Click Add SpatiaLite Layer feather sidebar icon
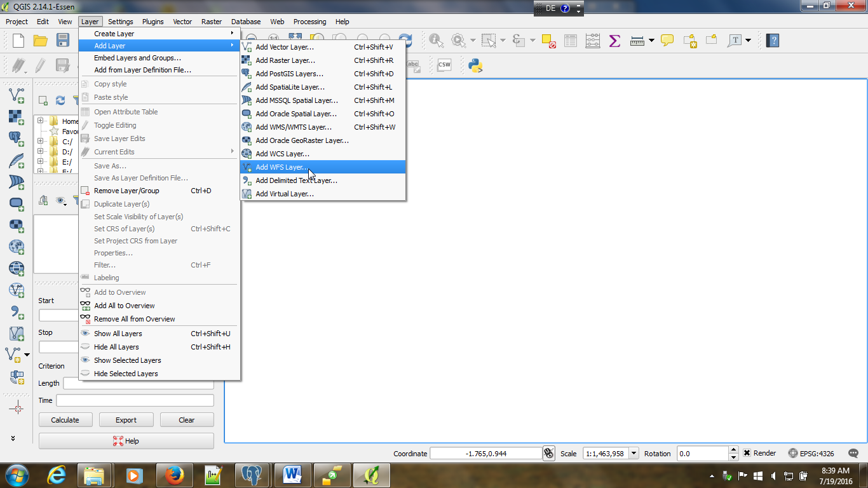This screenshot has width=868, height=488. pos(17,159)
